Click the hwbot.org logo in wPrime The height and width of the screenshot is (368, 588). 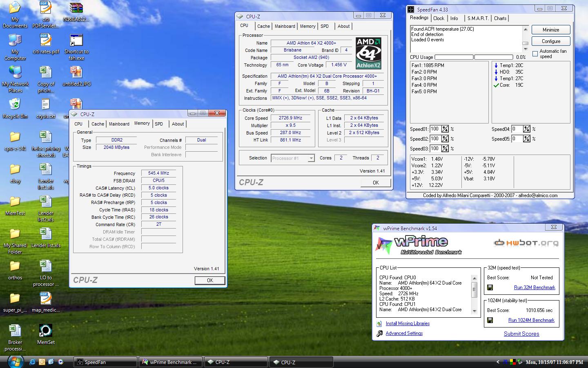click(526, 243)
